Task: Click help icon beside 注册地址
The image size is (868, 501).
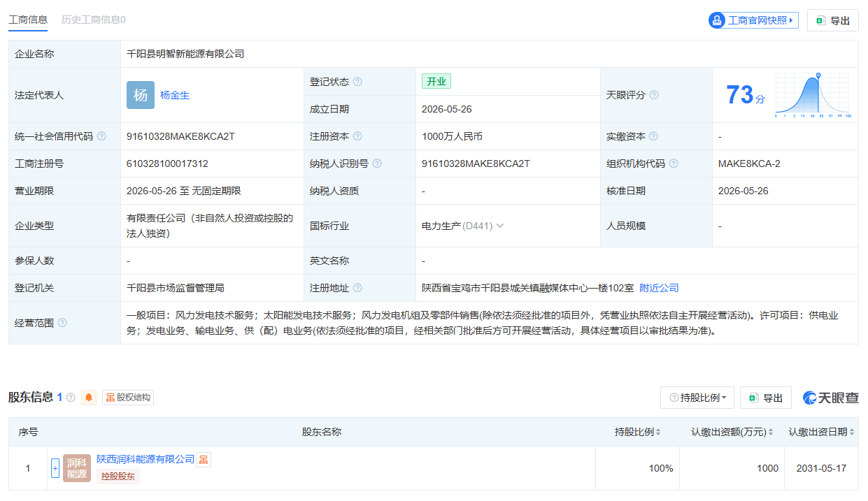Action: click(357, 288)
